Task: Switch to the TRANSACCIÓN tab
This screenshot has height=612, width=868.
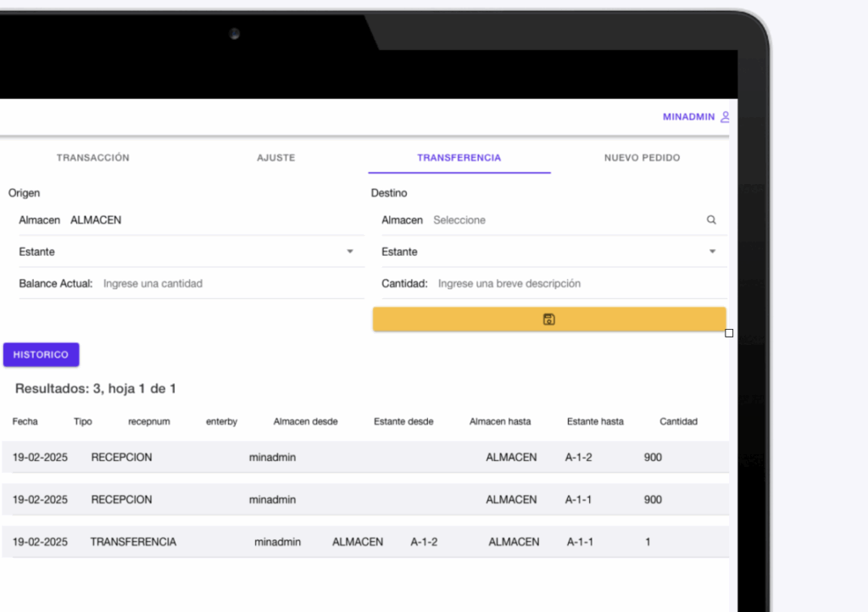Action: point(93,158)
